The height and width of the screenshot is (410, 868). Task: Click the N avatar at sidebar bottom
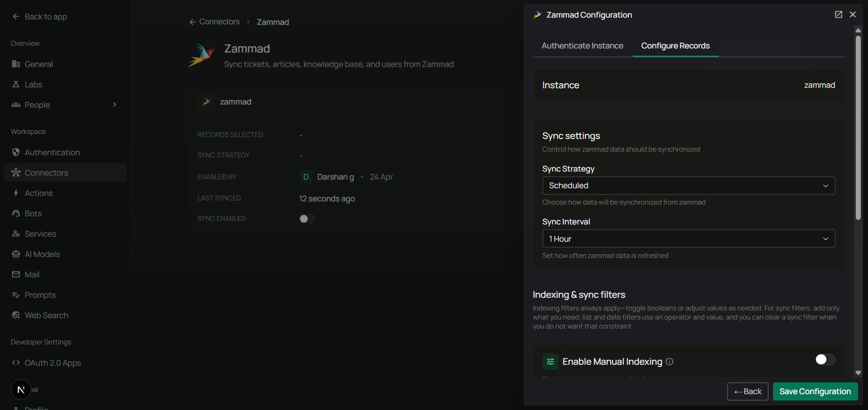[21, 389]
